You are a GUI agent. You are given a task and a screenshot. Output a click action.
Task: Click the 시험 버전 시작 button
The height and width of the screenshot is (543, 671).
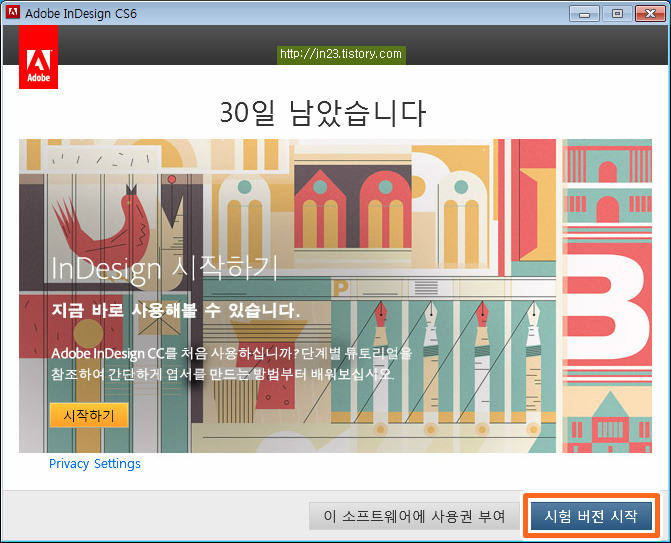[591, 516]
